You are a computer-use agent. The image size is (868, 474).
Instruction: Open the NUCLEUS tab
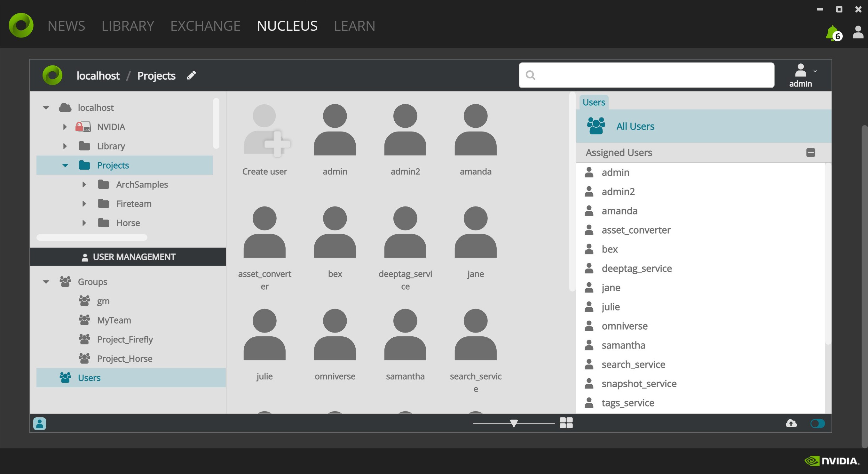[x=287, y=26]
